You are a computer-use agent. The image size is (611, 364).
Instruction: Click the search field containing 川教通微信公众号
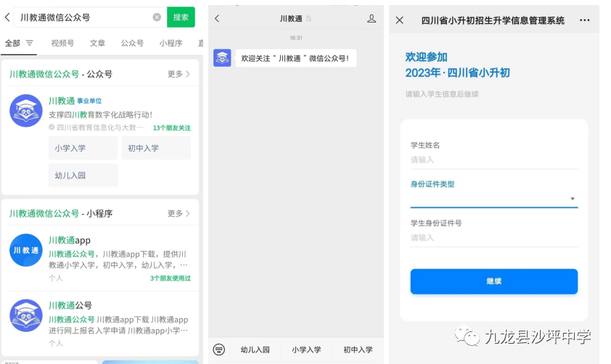(90, 17)
